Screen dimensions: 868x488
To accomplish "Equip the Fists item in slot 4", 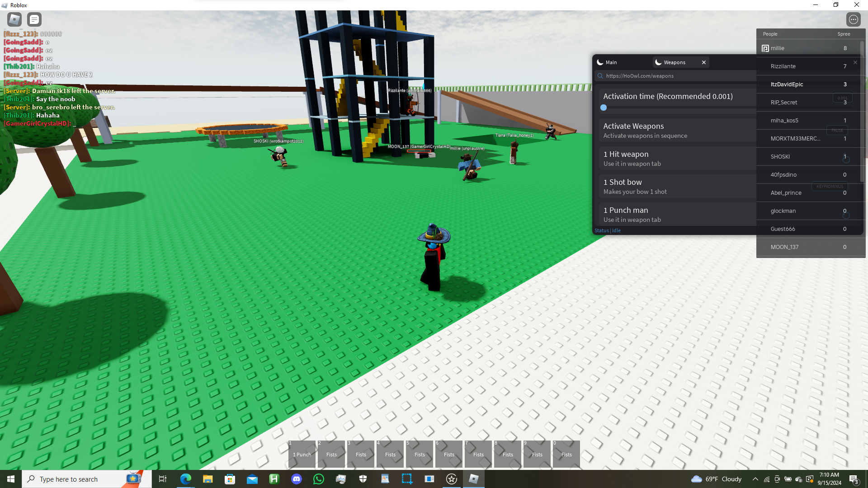I will tap(390, 454).
